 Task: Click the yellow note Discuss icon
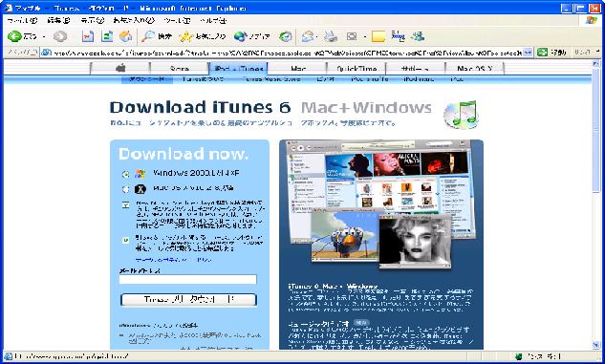378,36
